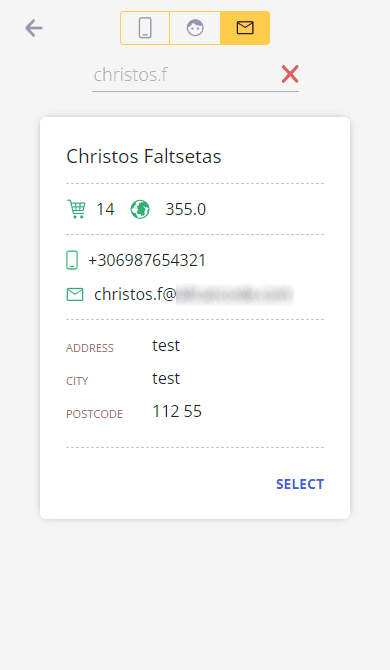Click the ADDRESS value test
The height and width of the screenshot is (670, 390).
point(166,345)
